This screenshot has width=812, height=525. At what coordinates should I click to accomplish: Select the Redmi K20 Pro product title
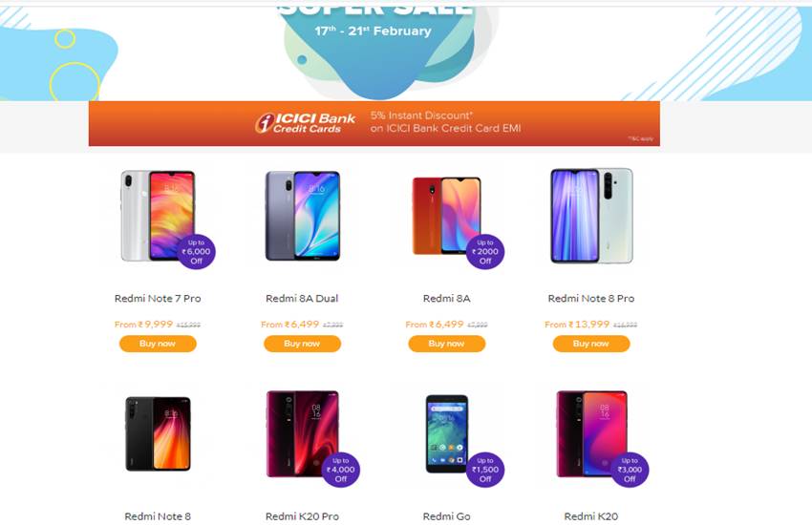click(x=303, y=516)
